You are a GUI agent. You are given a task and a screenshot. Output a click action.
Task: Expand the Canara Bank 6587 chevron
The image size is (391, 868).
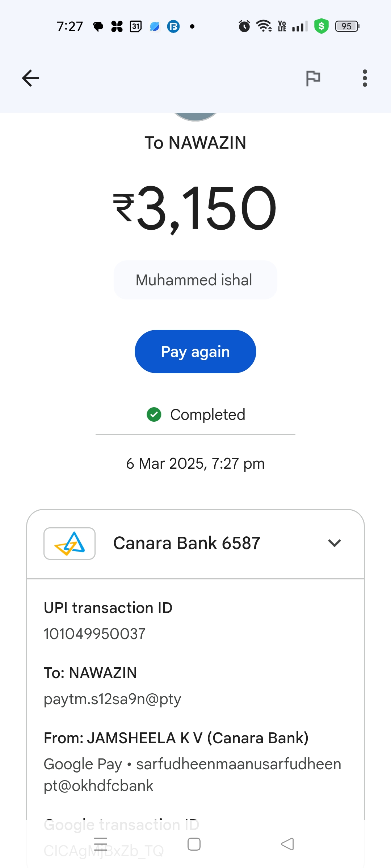tap(334, 543)
